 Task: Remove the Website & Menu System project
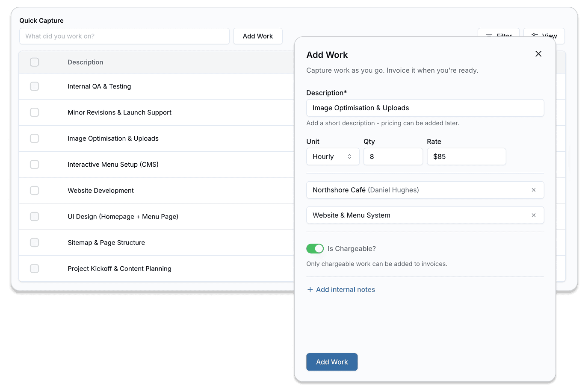tap(533, 215)
